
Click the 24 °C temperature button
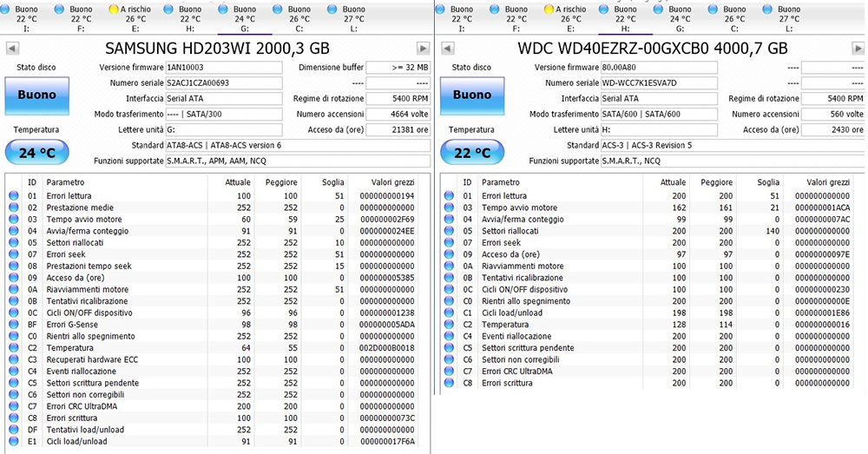(37, 152)
